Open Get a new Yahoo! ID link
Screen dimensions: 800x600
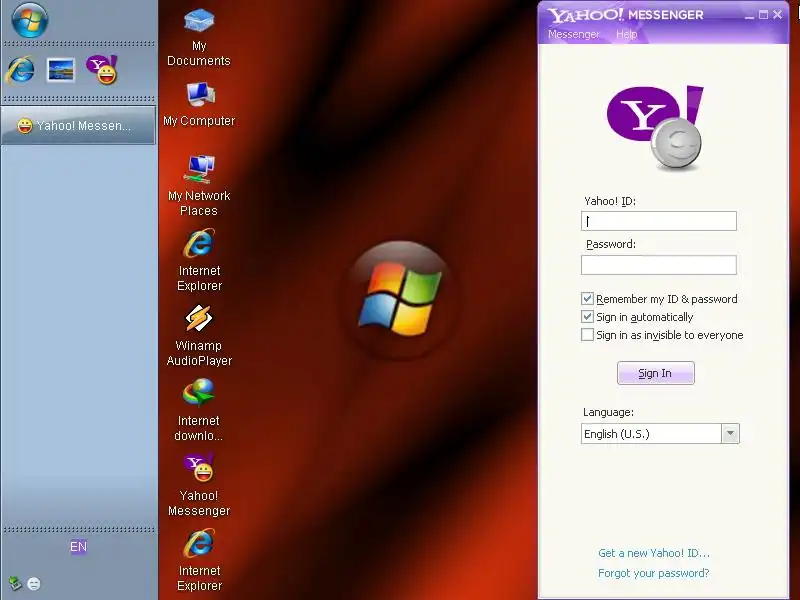[x=654, y=553]
